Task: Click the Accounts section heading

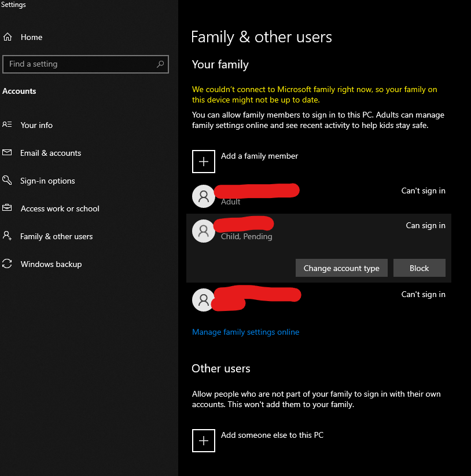Action: [x=19, y=91]
